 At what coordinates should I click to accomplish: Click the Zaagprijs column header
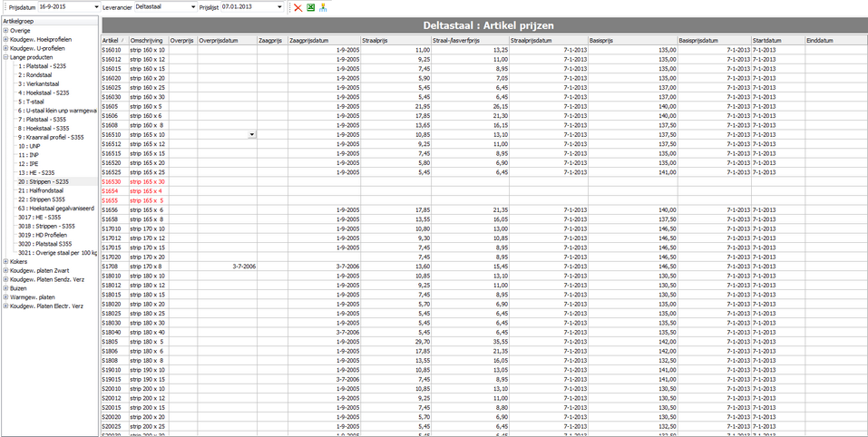272,41
